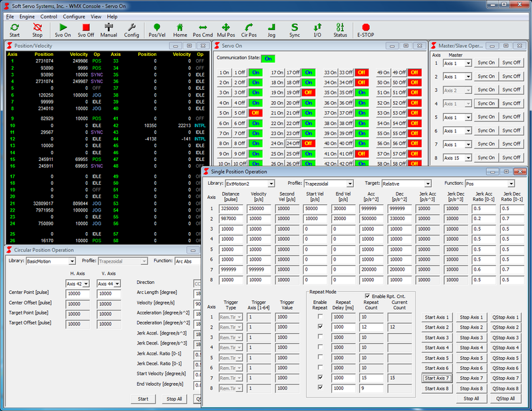Open the File menu
532x411 pixels.
pyautogui.click(x=10, y=17)
